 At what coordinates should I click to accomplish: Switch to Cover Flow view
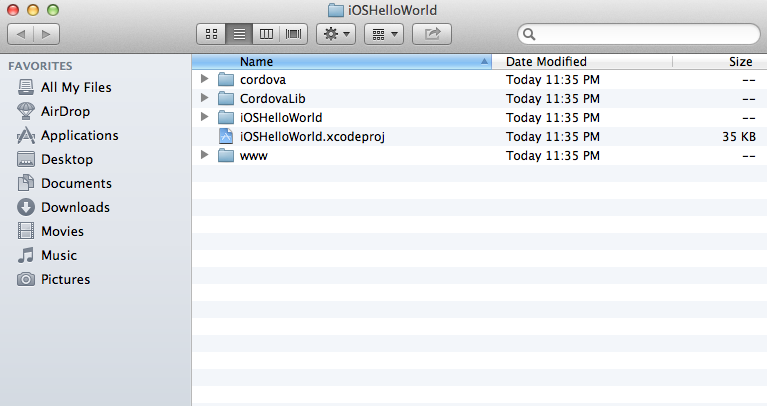pos(293,34)
